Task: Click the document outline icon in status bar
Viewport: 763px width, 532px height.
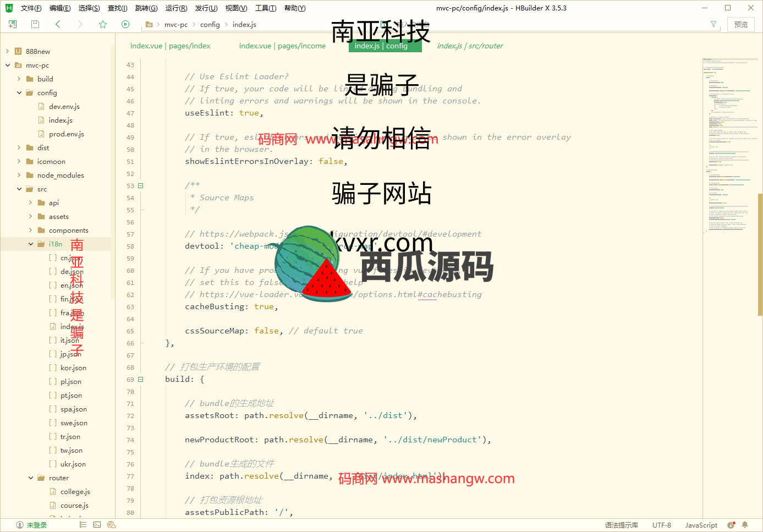Action: tap(83, 525)
